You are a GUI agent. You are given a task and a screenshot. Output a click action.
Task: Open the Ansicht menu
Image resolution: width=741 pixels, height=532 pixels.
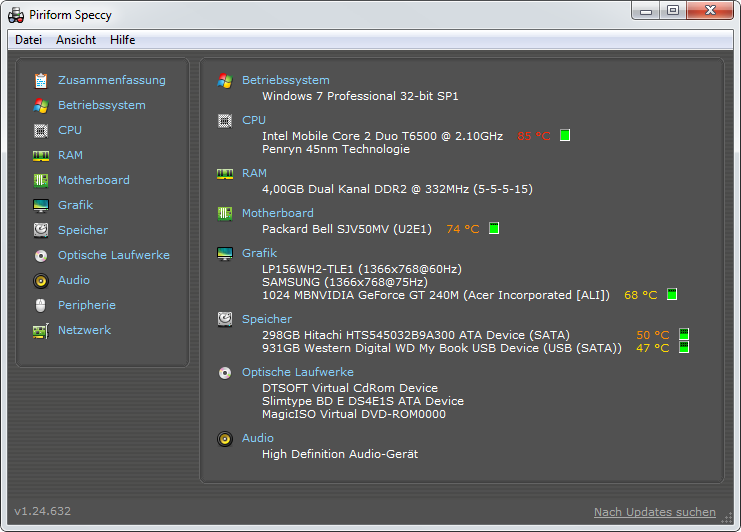pyautogui.click(x=76, y=40)
